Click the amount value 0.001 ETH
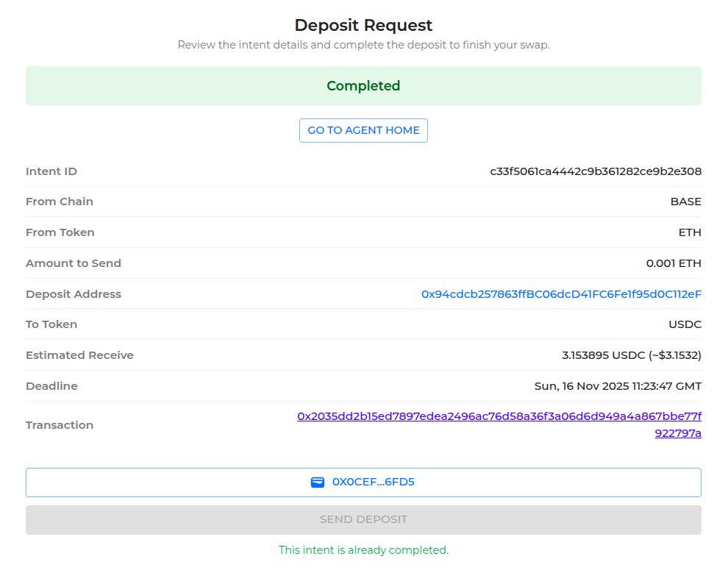Image resolution: width=728 pixels, height=570 pixels. 674,263
